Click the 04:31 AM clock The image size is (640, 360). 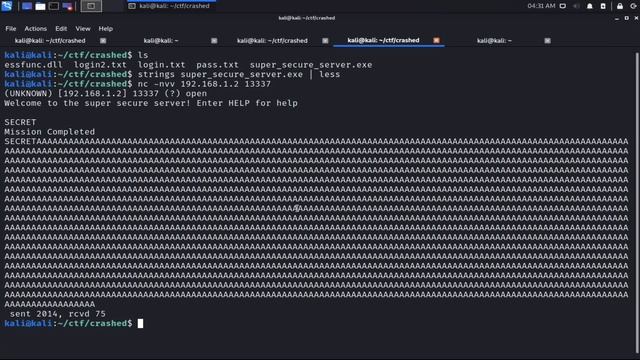541,6
